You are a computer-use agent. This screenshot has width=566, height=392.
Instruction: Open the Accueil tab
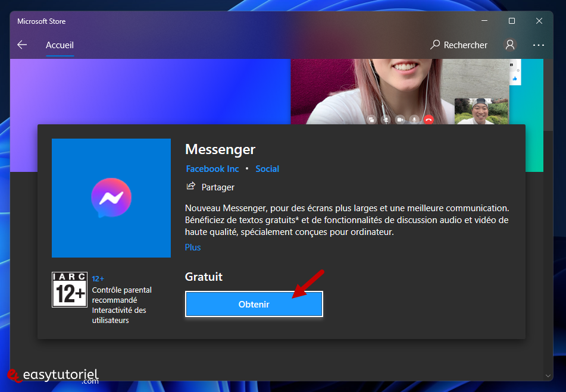[x=60, y=45]
